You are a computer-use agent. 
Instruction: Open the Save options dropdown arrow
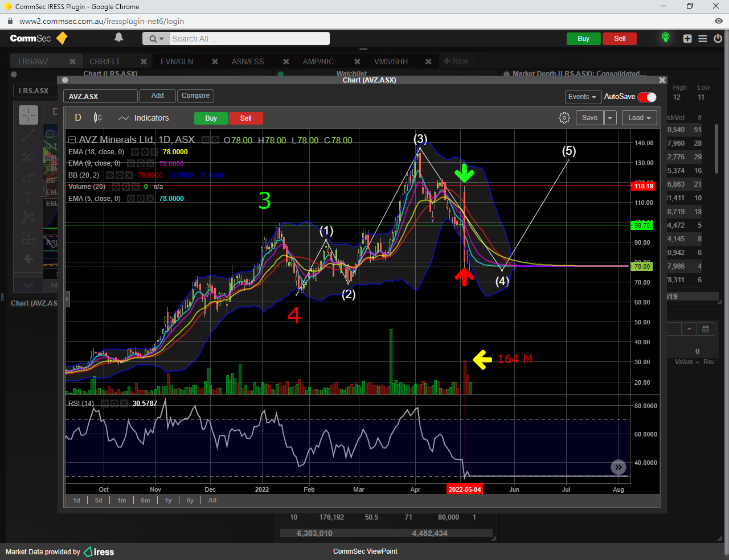click(610, 118)
